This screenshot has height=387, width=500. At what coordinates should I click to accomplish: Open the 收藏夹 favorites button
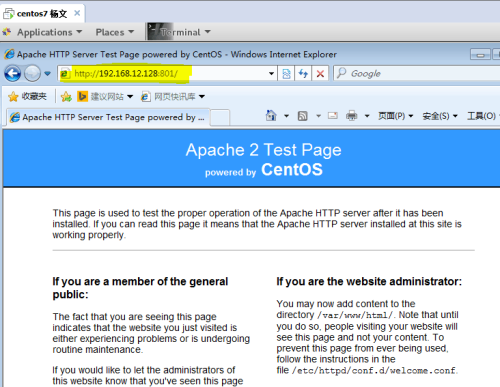click(x=27, y=97)
